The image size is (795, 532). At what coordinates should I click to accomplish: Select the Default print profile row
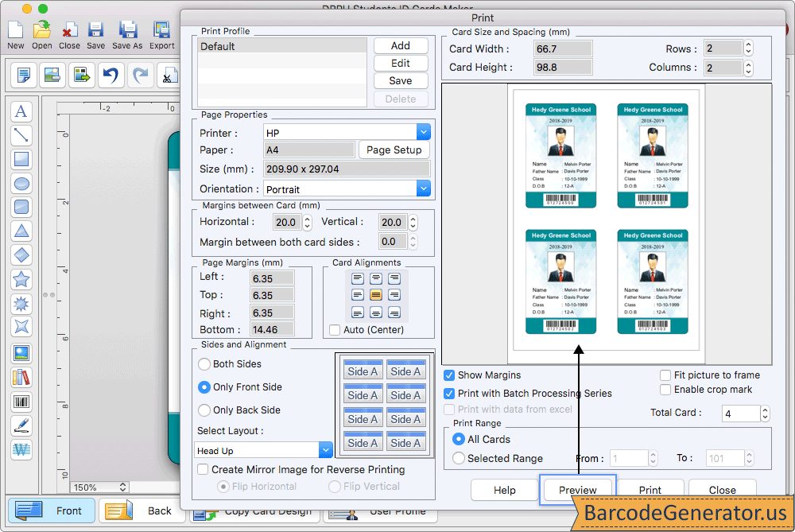pyautogui.click(x=282, y=46)
